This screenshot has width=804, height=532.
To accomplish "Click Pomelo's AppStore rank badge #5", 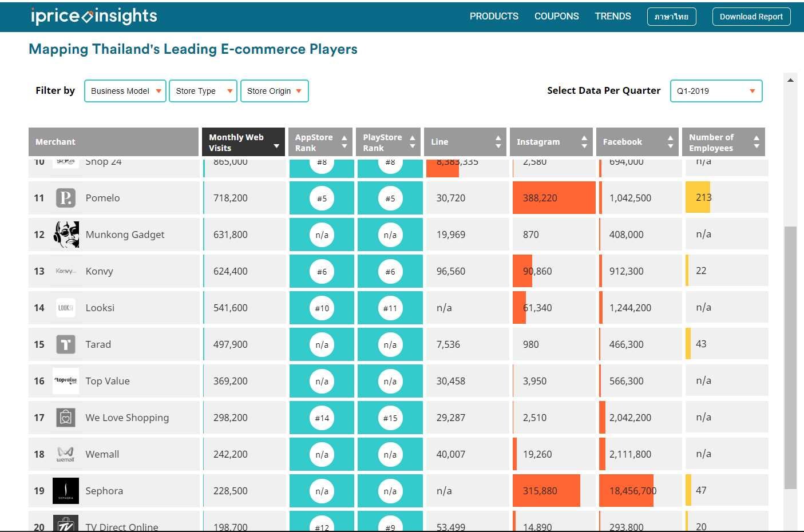I will (322, 198).
